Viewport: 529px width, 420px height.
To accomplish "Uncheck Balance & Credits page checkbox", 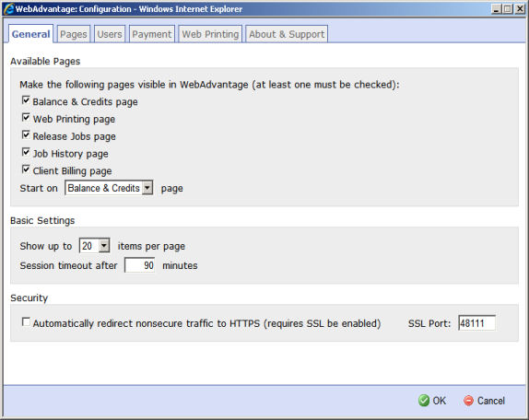I will (26, 100).
